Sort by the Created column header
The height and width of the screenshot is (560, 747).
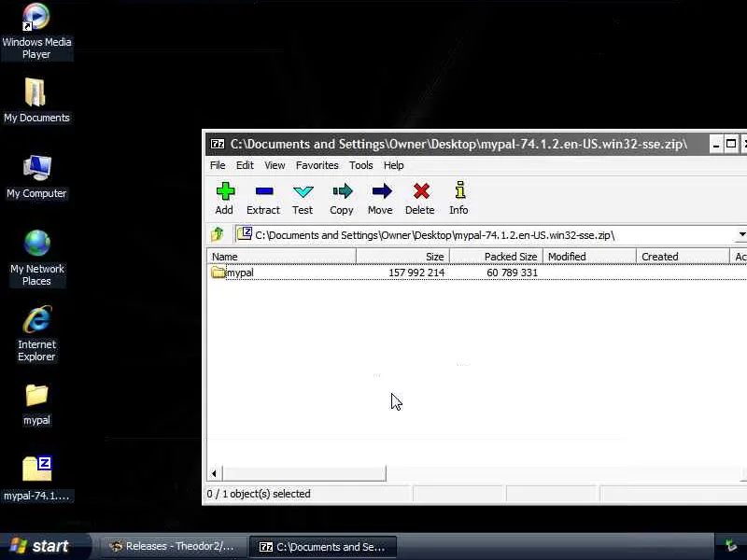pos(684,256)
